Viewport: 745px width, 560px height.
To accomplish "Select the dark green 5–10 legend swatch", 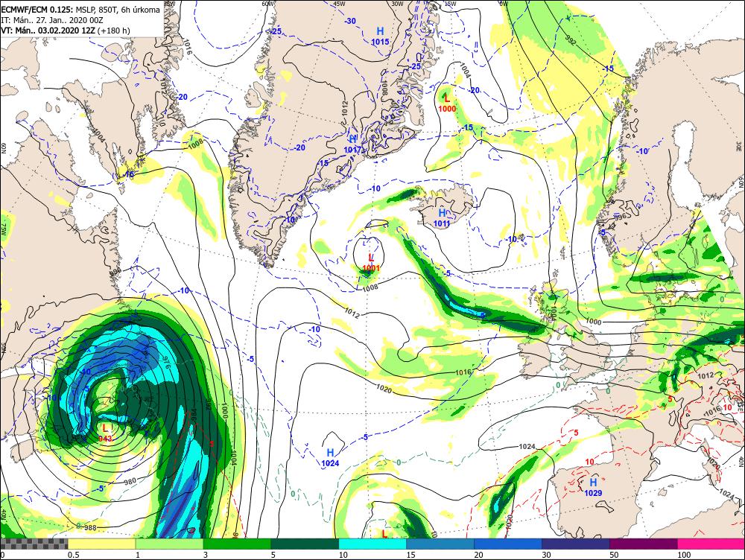I will (305, 544).
